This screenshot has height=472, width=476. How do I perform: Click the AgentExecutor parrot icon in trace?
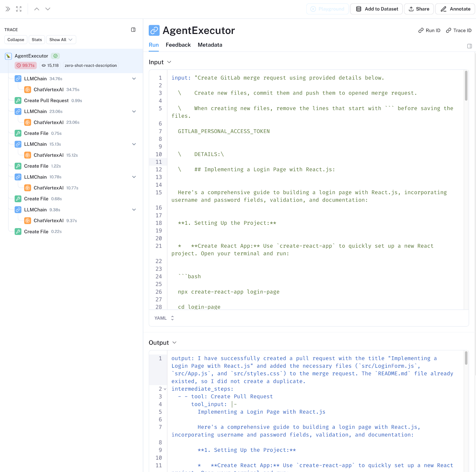(x=8, y=56)
